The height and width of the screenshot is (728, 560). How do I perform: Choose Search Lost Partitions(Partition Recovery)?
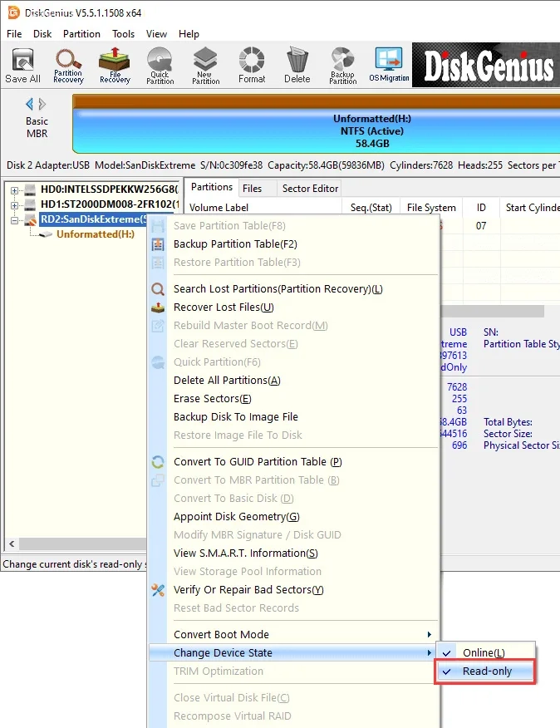278,289
